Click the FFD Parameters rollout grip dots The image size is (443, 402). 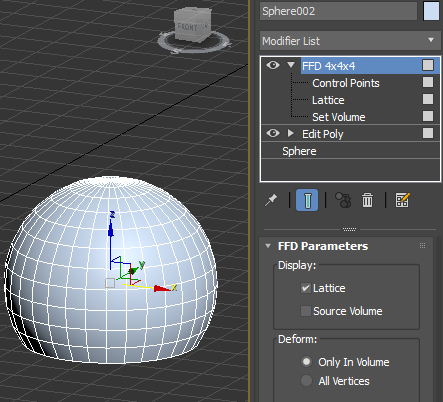tap(422, 246)
